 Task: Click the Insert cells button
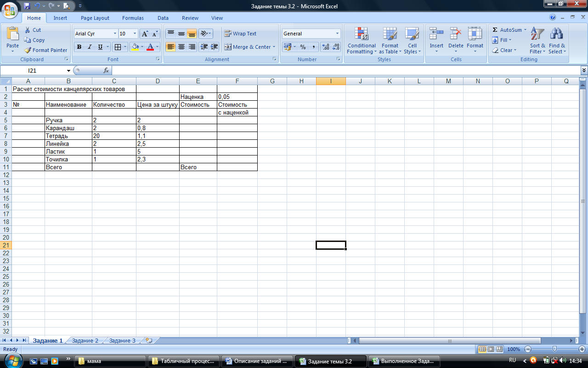[x=436, y=40]
